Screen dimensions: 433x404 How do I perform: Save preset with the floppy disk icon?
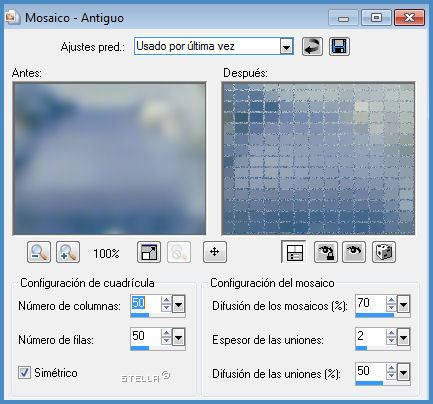pyautogui.click(x=339, y=46)
